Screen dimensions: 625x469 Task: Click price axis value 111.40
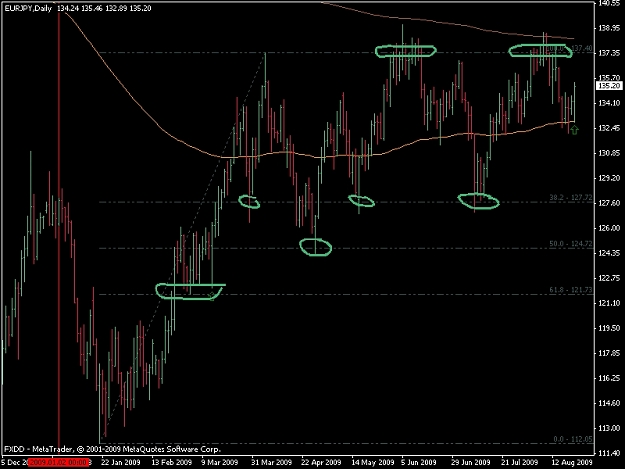point(609,453)
